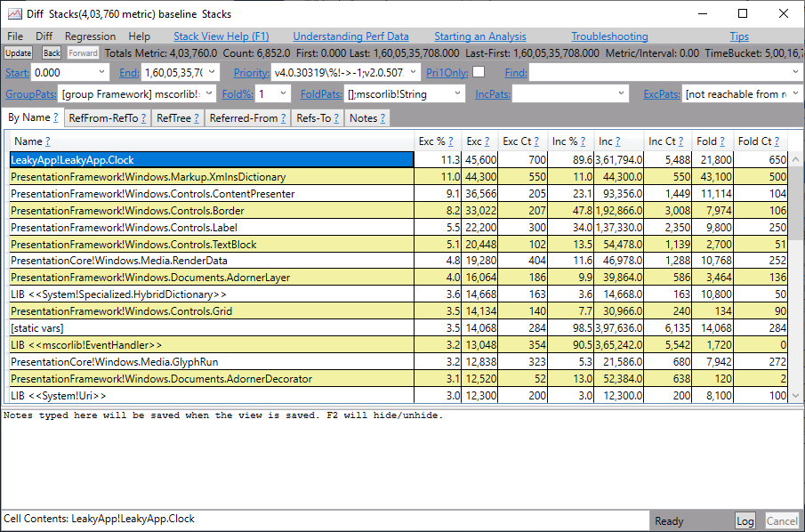Click the Find text input field
The height and width of the screenshot is (532, 805).
point(660,72)
